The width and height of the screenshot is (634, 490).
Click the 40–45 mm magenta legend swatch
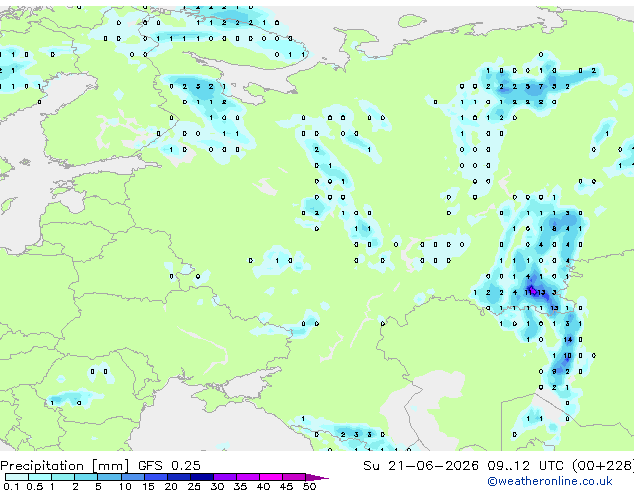click(271, 477)
